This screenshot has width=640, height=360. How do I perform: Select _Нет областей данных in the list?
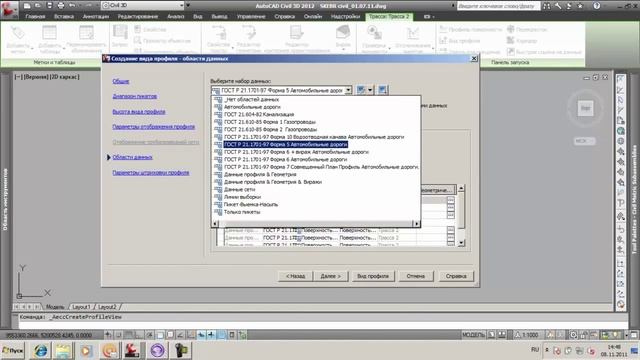click(x=251, y=99)
